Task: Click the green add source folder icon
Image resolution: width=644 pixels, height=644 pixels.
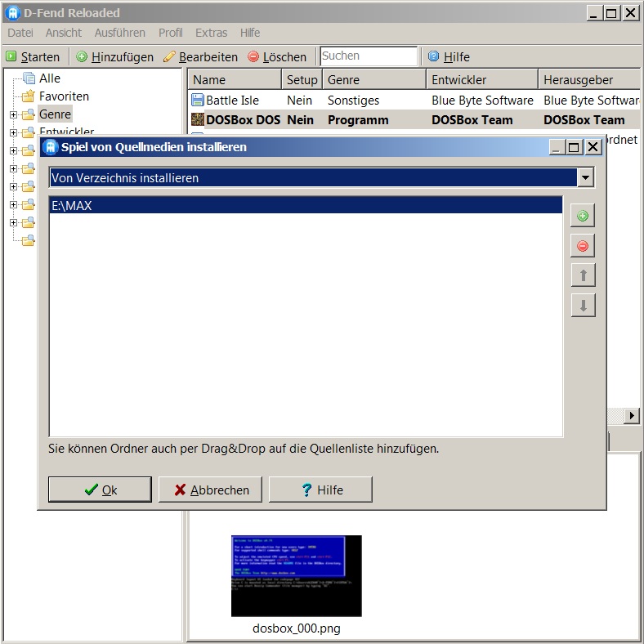Action: coord(583,216)
